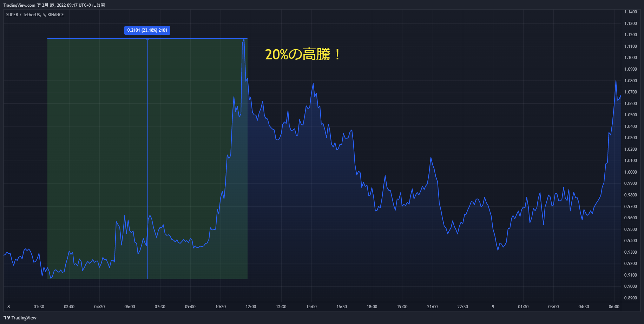This screenshot has width=644, height=324.
Task: Click price axis label 0.9000
Action: 631,286
